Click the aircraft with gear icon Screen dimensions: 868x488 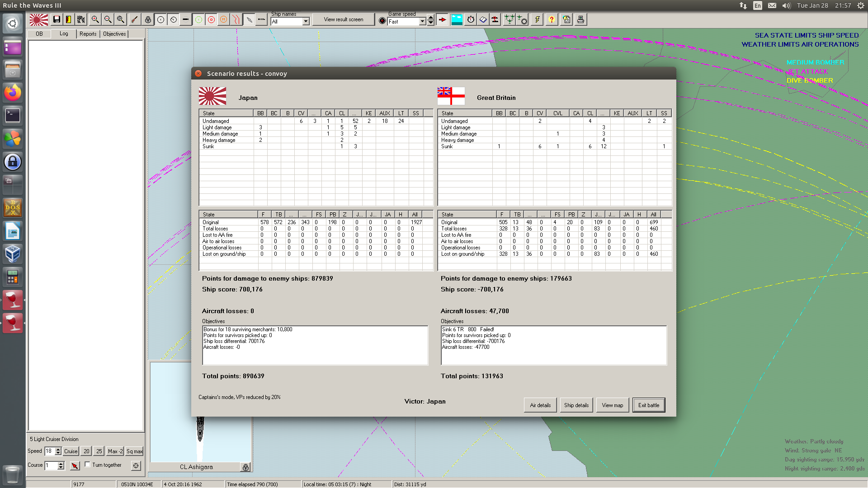(x=522, y=19)
